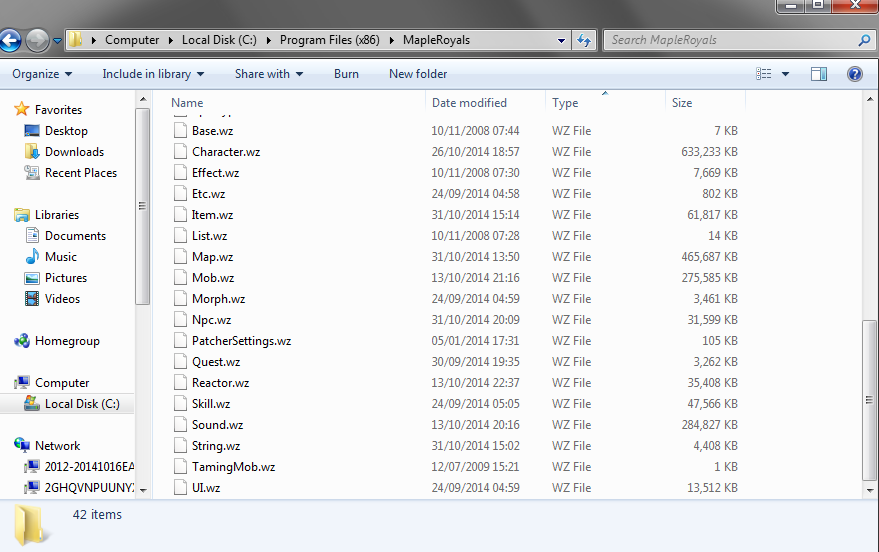Viewport: 879px width, 552px height.
Task: Open Documents library
Action: (x=75, y=236)
